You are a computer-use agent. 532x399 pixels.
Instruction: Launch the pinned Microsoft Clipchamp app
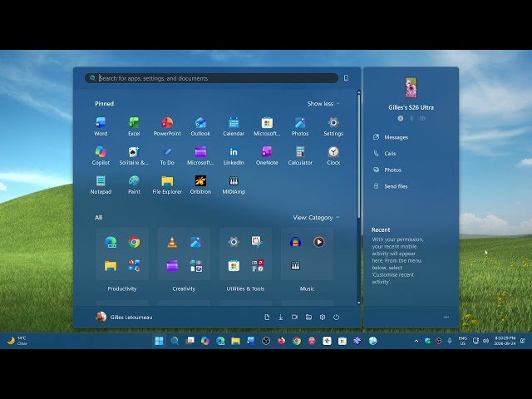[x=200, y=155]
